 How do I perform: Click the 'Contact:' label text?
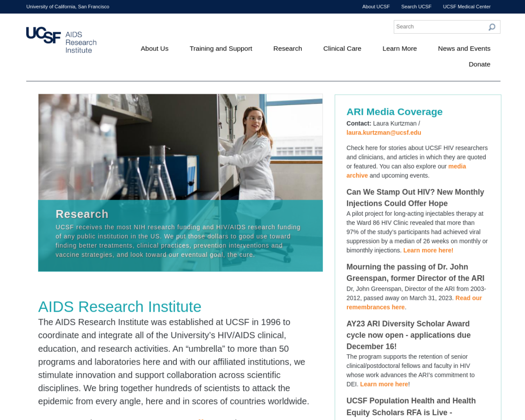click(359, 123)
